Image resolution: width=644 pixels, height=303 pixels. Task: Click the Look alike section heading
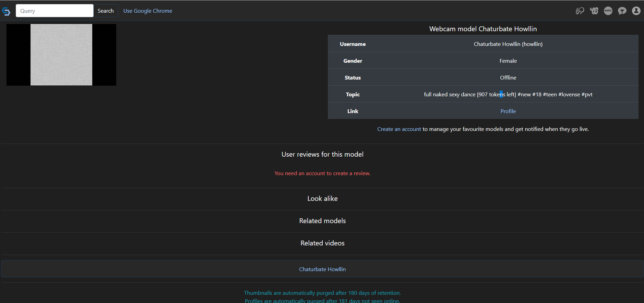point(322,198)
